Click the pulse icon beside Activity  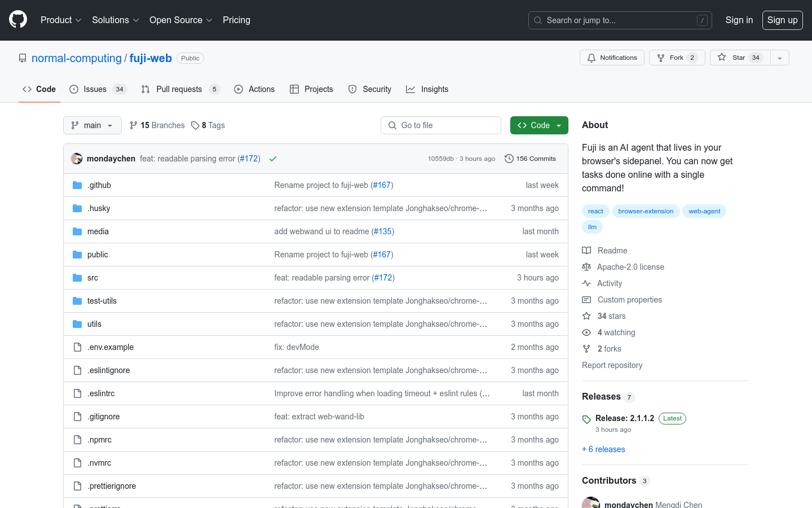[586, 283]
